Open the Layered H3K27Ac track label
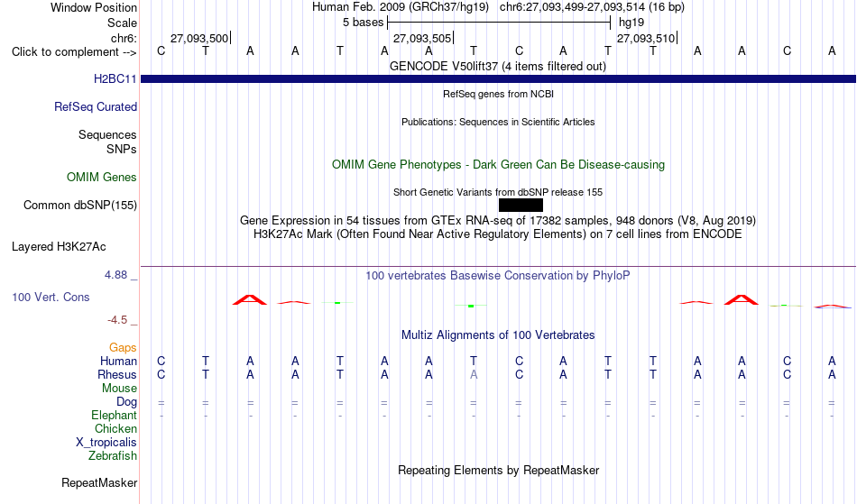The height and width of the screenshot is (504, 857). pyautogui.click(x=59, y=247)
